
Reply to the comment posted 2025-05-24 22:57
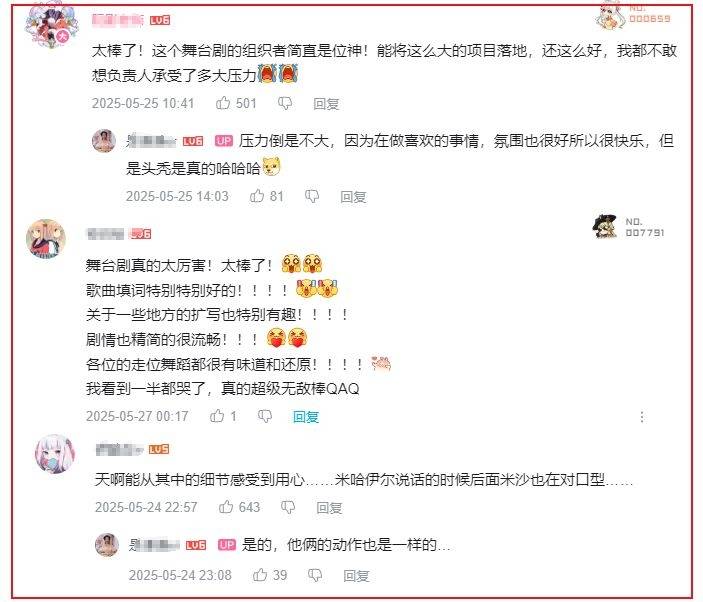330,508
